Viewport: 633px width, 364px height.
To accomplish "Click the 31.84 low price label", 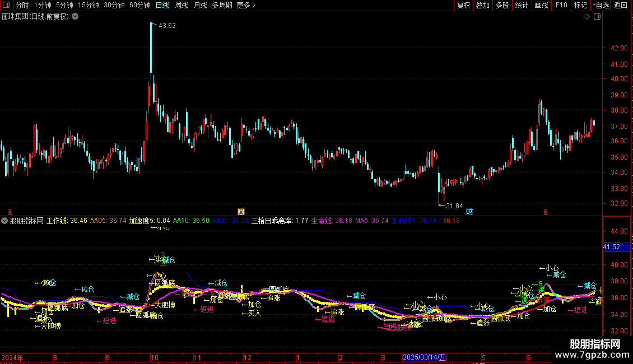I will click(454, 206).
